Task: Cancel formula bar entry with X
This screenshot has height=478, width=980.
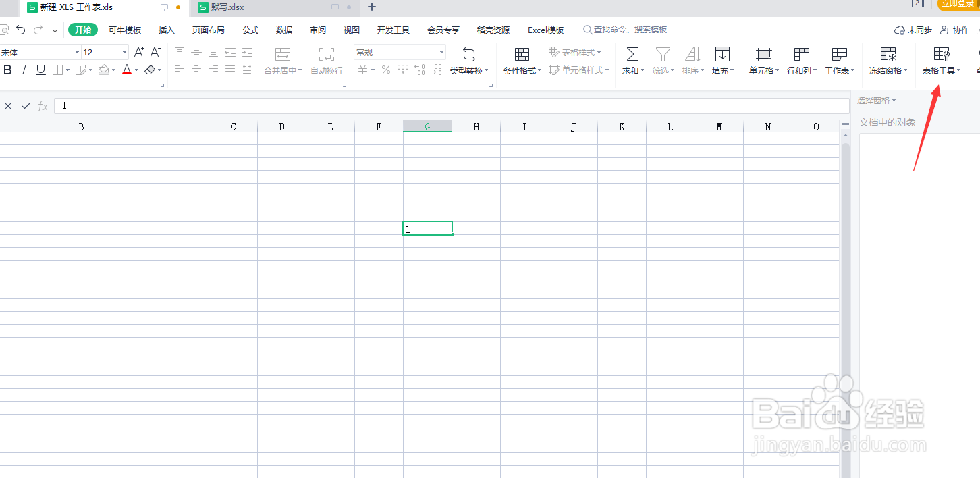Action: (8, 106)
